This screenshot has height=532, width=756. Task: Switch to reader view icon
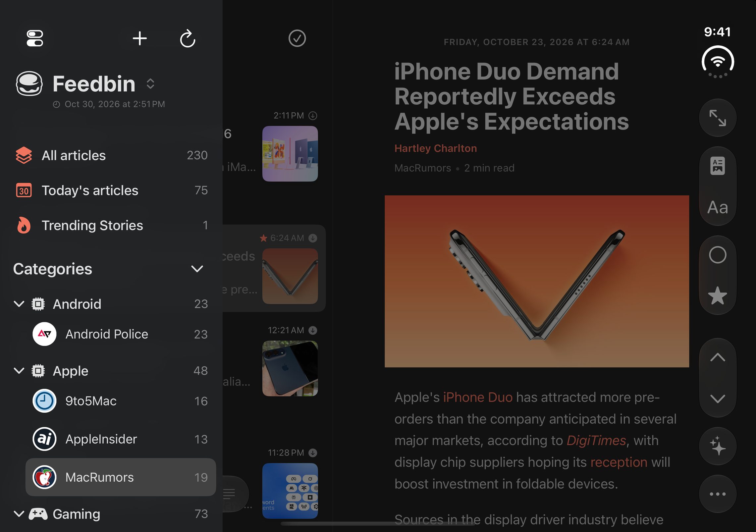717,166
